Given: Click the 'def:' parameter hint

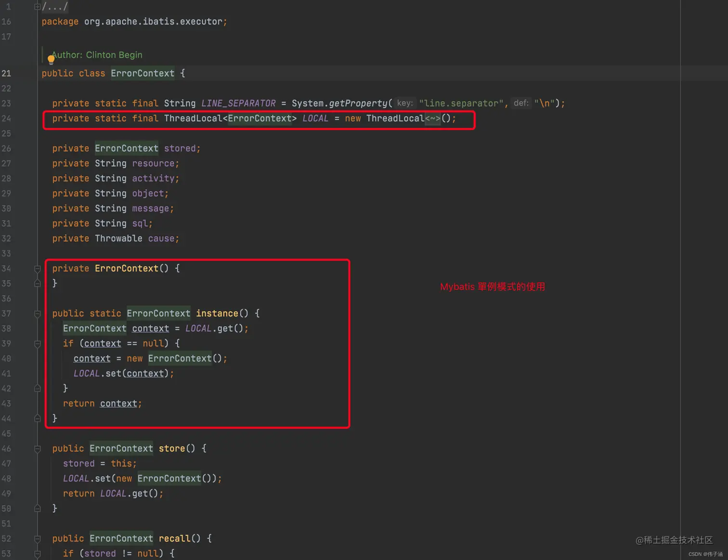Looking at the screenshot, I should [x=521, y=103].
